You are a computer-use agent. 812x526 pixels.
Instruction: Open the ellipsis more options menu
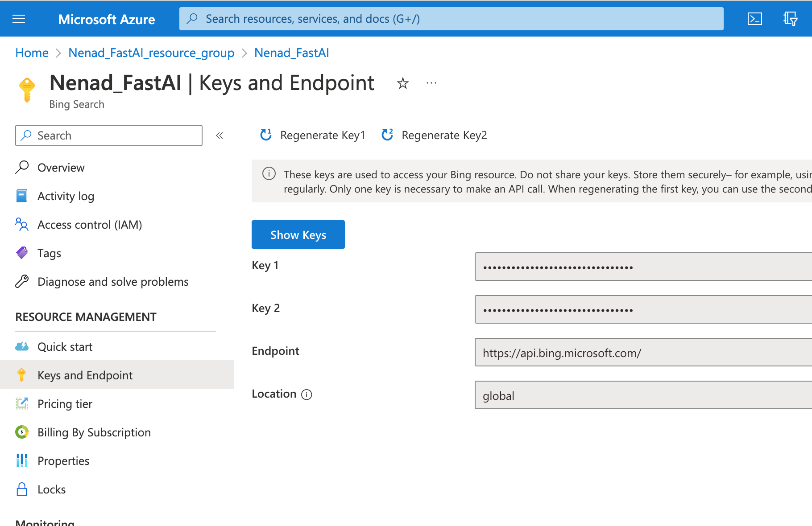pyautogui.click(x=431, y=83)
